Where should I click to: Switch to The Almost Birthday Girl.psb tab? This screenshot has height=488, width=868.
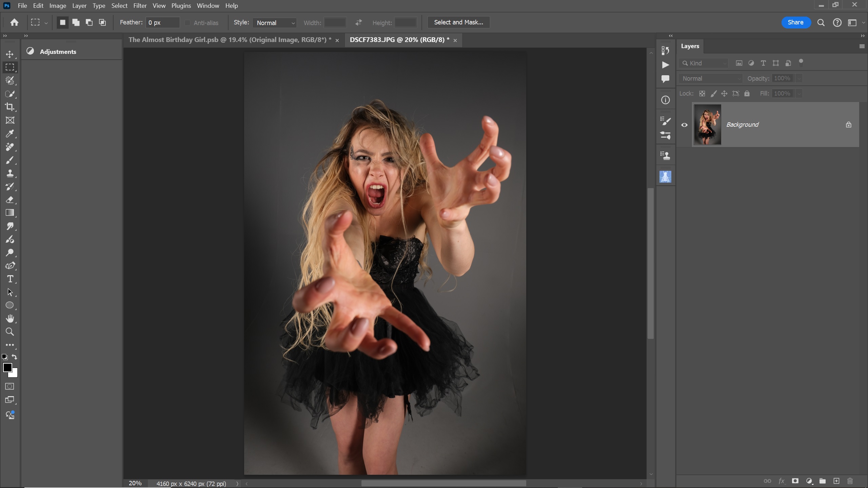pos(230,40)
